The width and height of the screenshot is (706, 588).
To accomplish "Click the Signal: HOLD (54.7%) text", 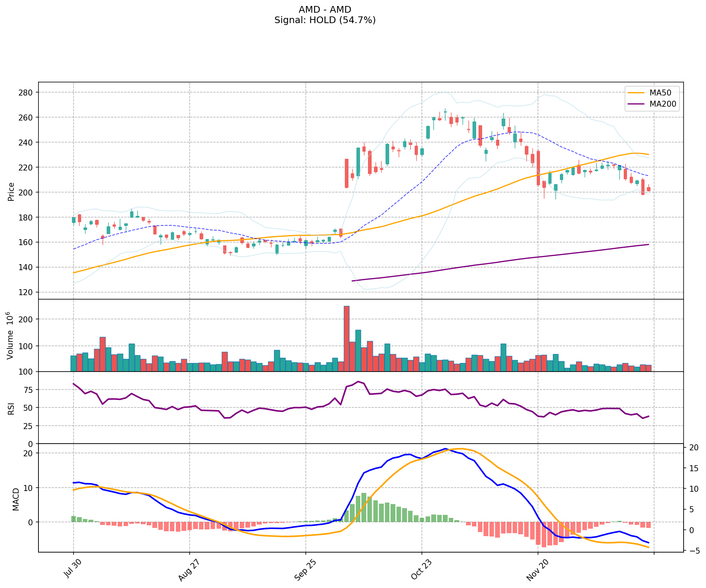I will click(325, 20).
